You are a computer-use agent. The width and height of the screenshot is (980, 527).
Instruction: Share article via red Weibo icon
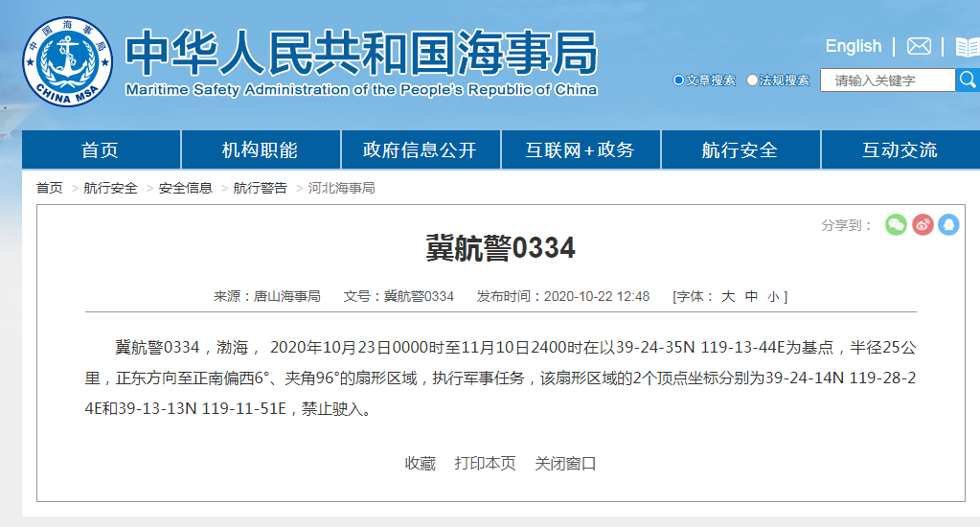click(923, 225)
